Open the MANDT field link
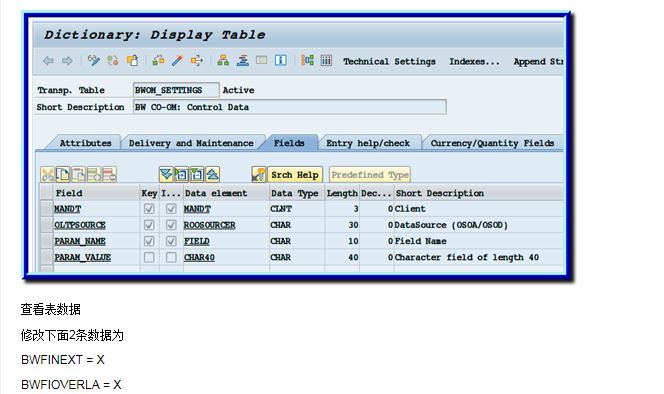664x394 pixels. click(67, 209)
